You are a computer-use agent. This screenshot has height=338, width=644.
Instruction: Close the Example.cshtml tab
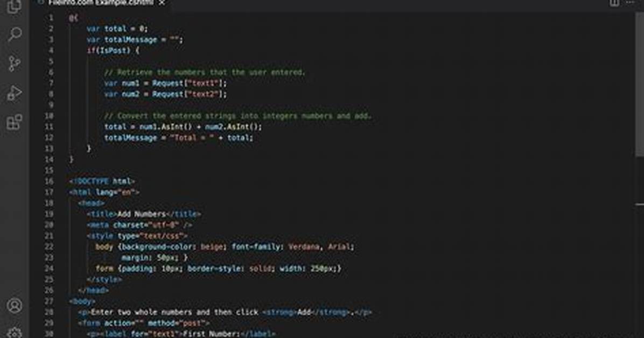[162, 3]
